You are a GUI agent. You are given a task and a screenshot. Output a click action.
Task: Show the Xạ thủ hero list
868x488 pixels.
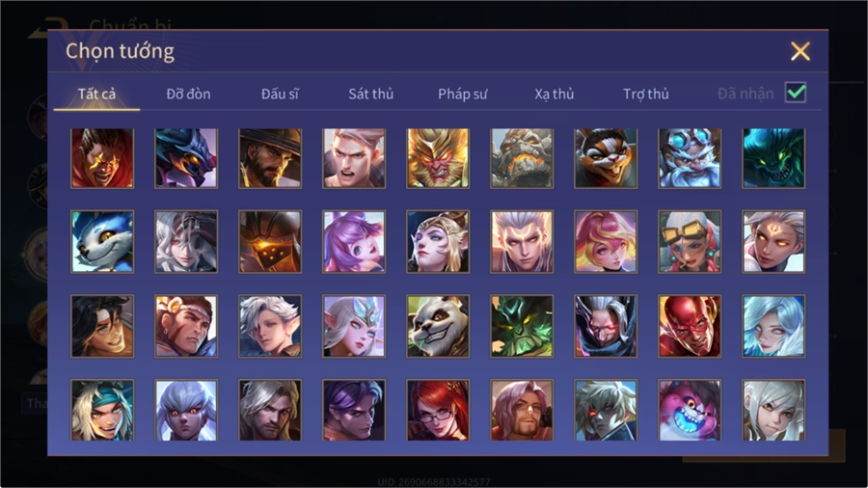pos(555,95)
